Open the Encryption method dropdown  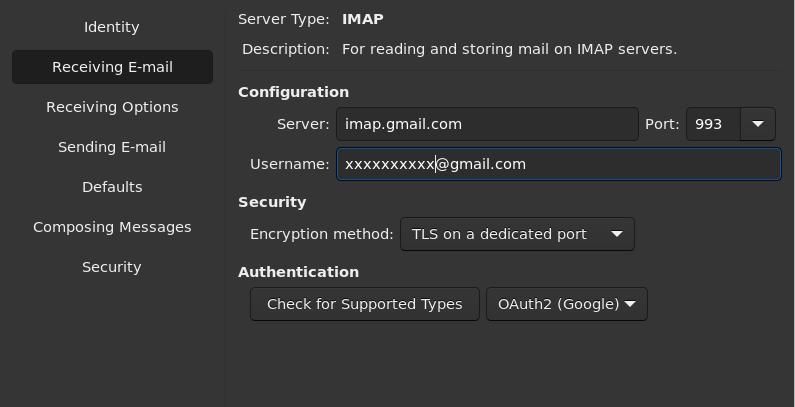(x=517, y=234)
